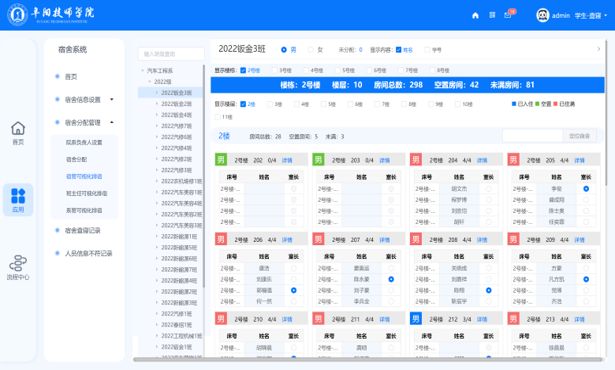Open 详情 link for room 208
Screen dimensions: 615x370
[482, 239]
